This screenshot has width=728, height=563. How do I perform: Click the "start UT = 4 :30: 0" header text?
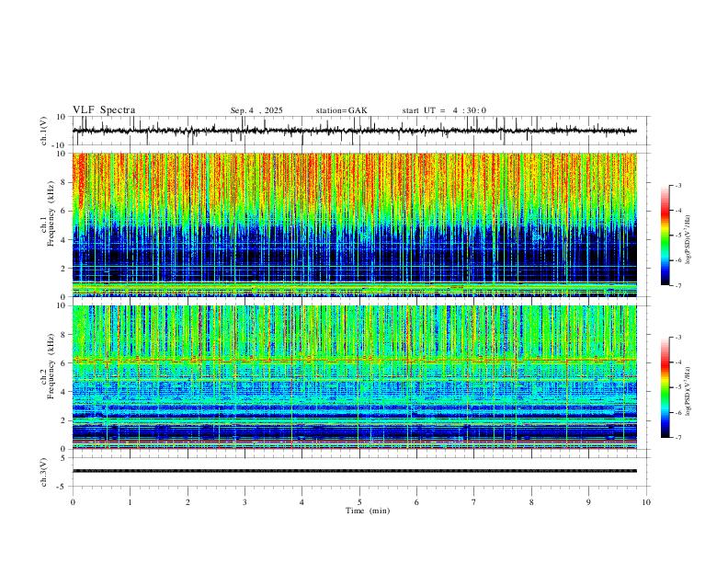444,110
